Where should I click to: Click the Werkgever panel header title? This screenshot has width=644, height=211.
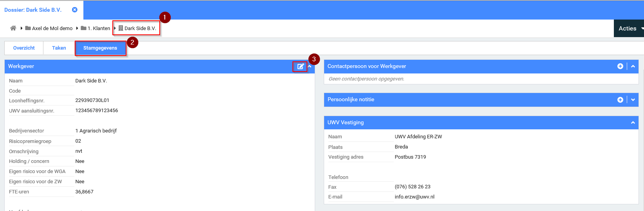point(21,66)
